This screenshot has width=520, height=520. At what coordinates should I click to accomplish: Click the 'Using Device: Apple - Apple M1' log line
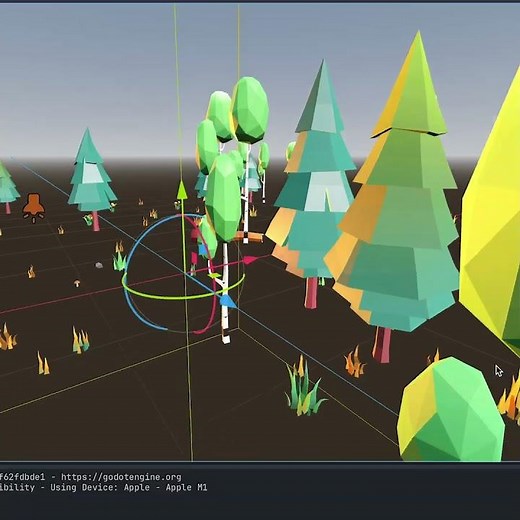pos(129,488)
